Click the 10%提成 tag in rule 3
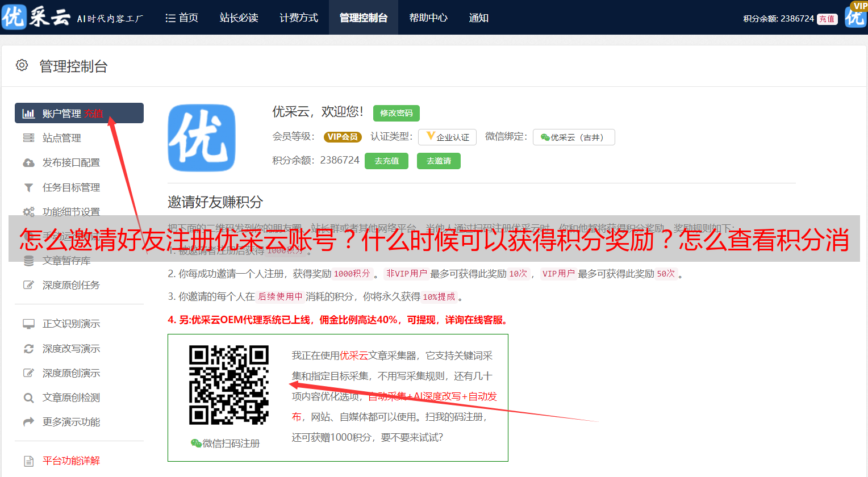This screenshot has height=477, width=868. [x=439, y=297]
